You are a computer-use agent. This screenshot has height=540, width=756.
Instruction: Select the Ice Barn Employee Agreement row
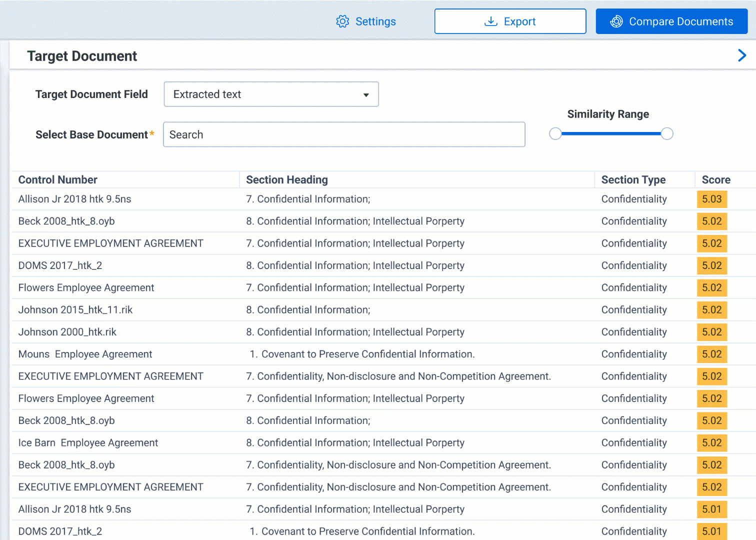88,443
